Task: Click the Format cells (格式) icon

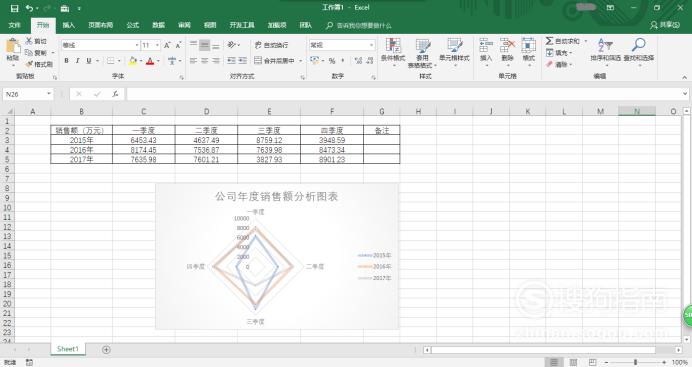Action: click(x=529, y=45)
